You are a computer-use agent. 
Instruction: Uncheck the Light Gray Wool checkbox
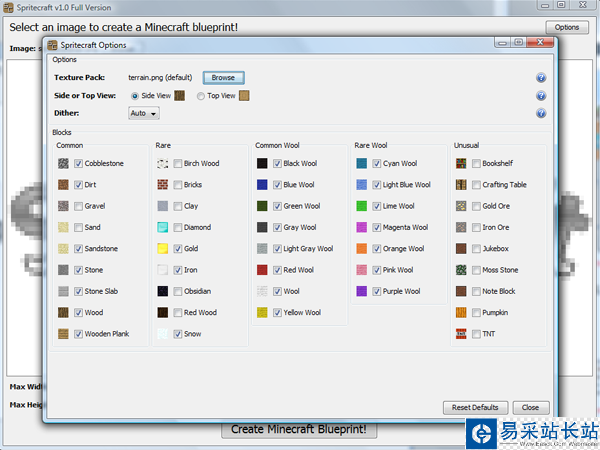tap(277, 249)
